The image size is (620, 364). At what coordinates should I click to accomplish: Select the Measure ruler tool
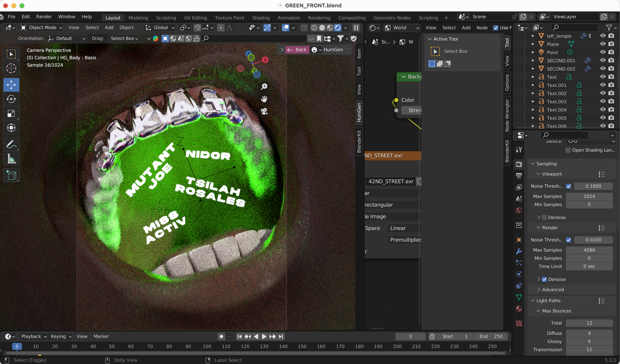(11, 159)
